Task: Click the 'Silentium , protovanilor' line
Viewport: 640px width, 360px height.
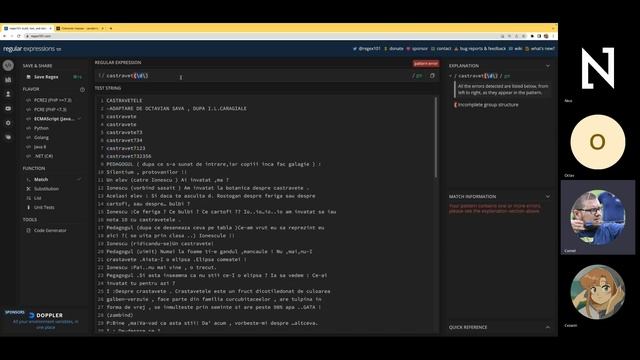Action: (147, 172)
